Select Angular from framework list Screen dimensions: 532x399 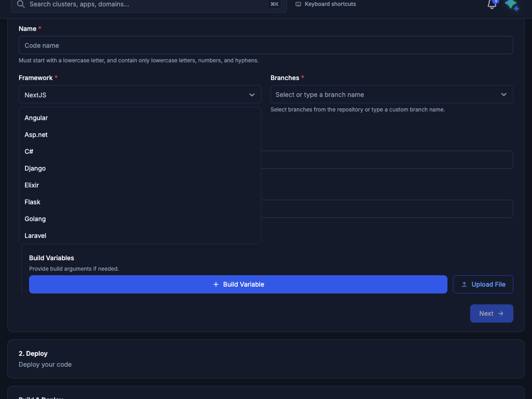click(140, 118)
